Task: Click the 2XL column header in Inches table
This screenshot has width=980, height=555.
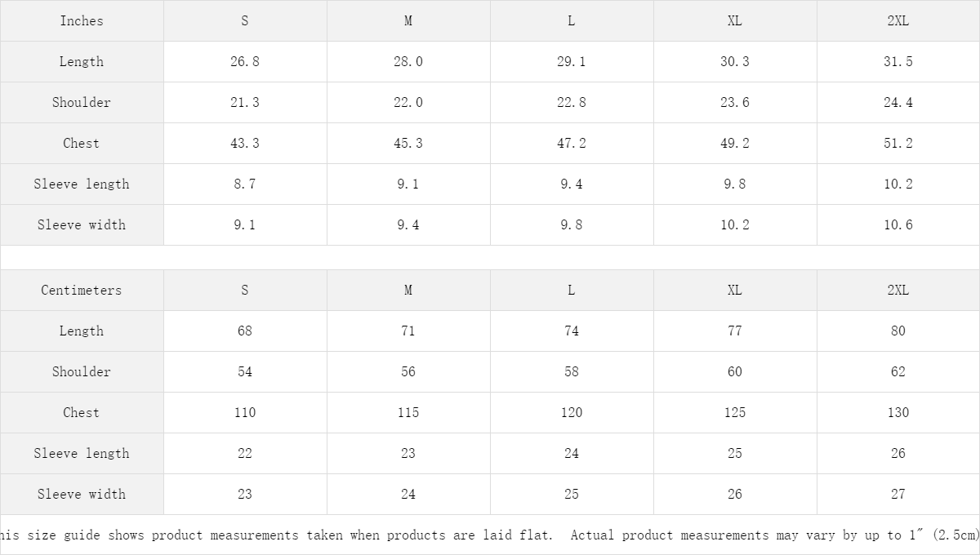Action: 898,21
